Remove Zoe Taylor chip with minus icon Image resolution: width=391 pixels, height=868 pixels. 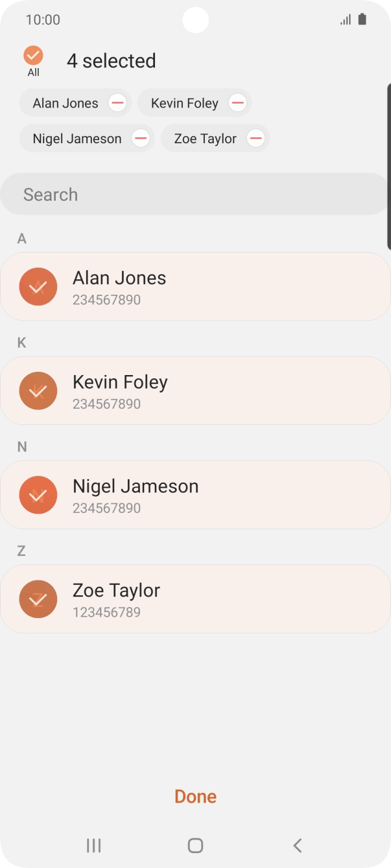(256, 139)
